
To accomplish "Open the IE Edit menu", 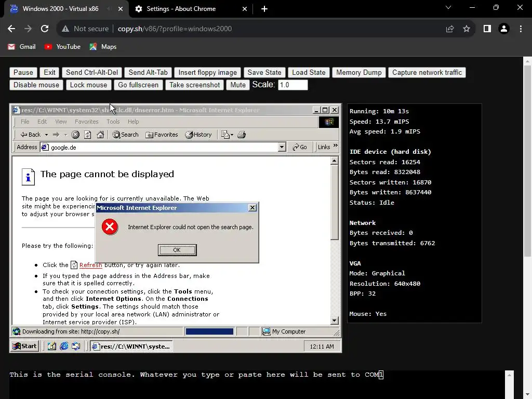I will coord(42,122).
